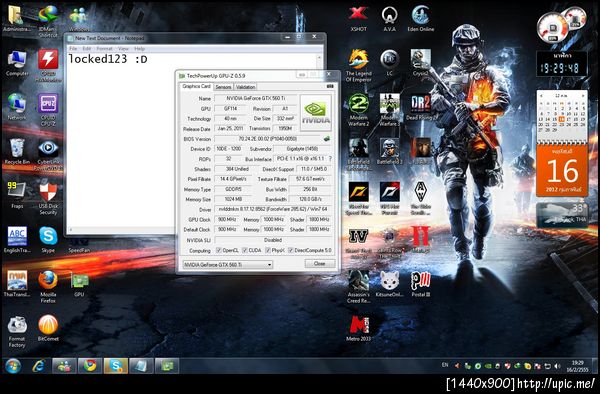
Task: Open the Modern Warfare 2 icon
Action: pos(359,109)
